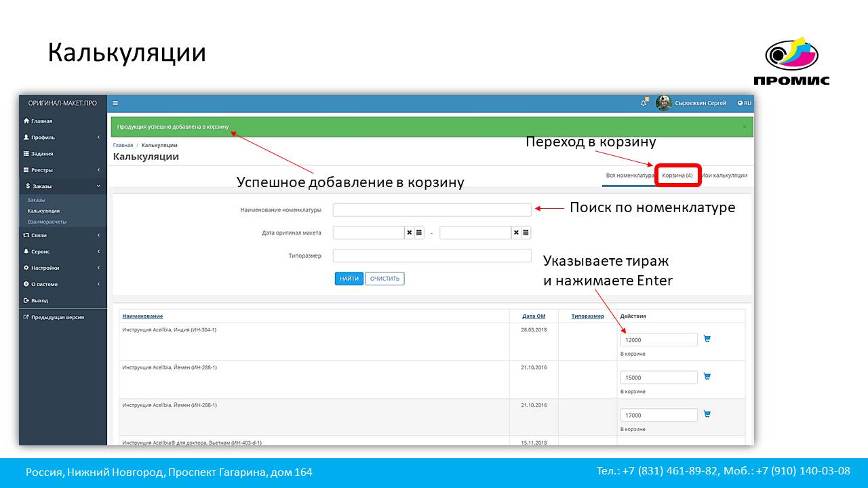Edit the quantity field showing 12000
The height and width of the screenshot is (488, 868).
658,340
